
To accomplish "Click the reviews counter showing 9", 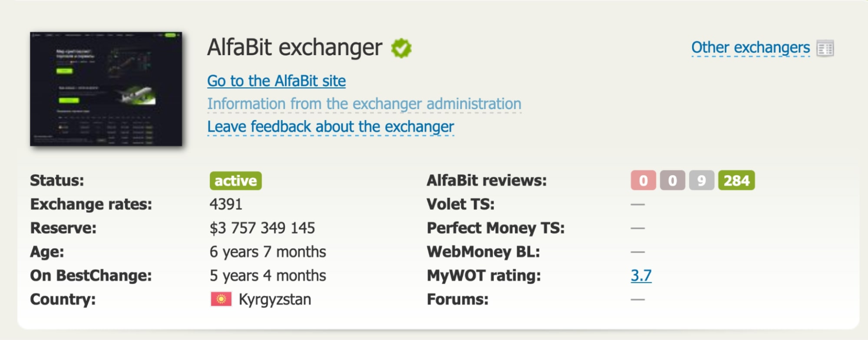I will (x=702, y=180).
